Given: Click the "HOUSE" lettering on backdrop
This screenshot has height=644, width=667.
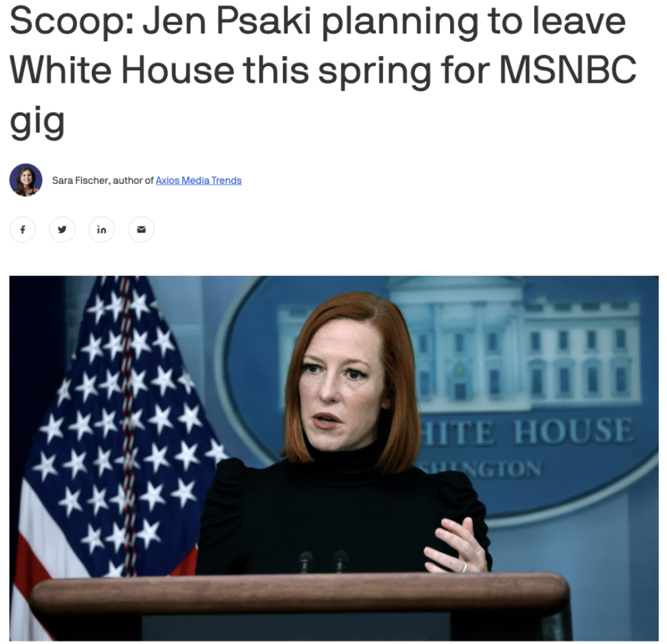Looking at the screenshot, I should (574, 430).
